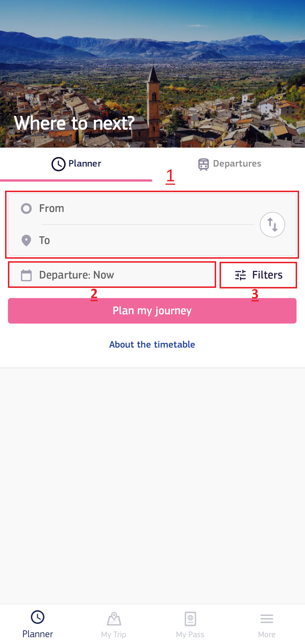Tap the clock icon on Planner tab

(x=59, y=164)
